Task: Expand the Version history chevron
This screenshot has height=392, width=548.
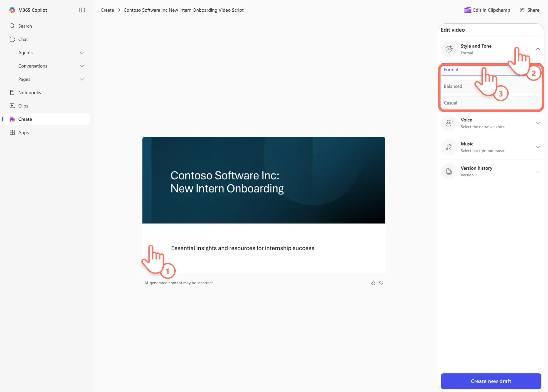Action: [x=538, y=171]
